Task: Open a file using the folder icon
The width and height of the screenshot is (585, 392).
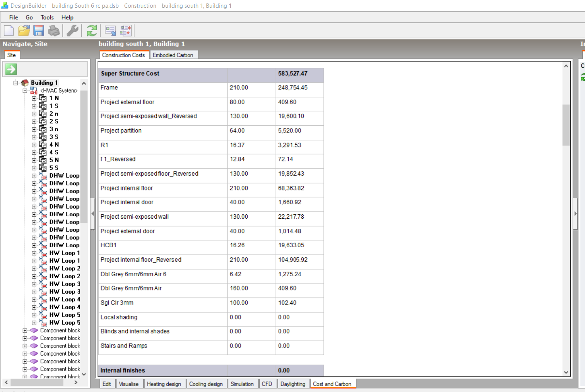Action: coord(24,31)
